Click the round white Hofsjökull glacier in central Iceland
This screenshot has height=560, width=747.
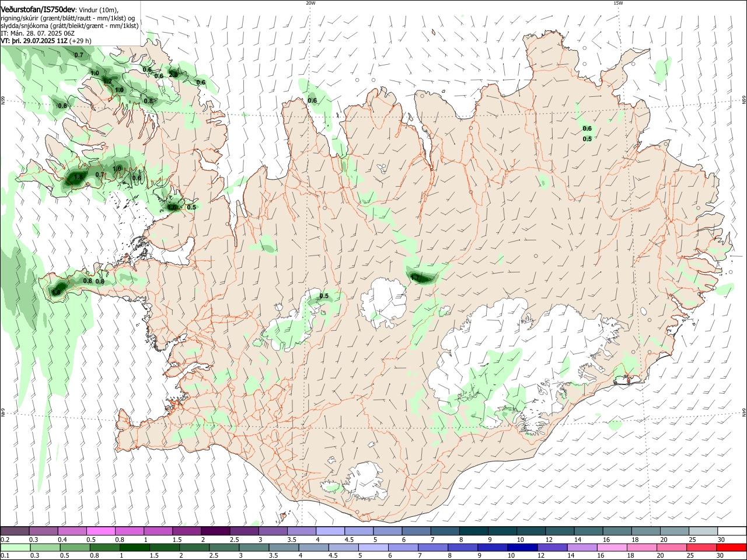[x=384, y=303]
